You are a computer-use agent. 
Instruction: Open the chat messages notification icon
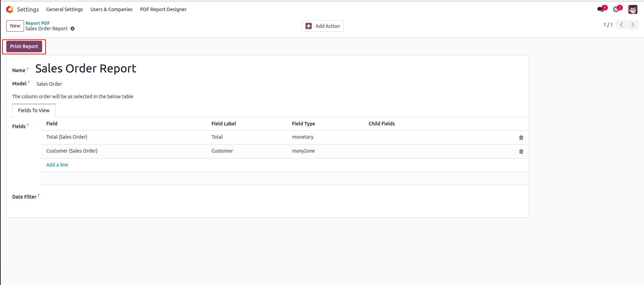[x=600, y=9]
